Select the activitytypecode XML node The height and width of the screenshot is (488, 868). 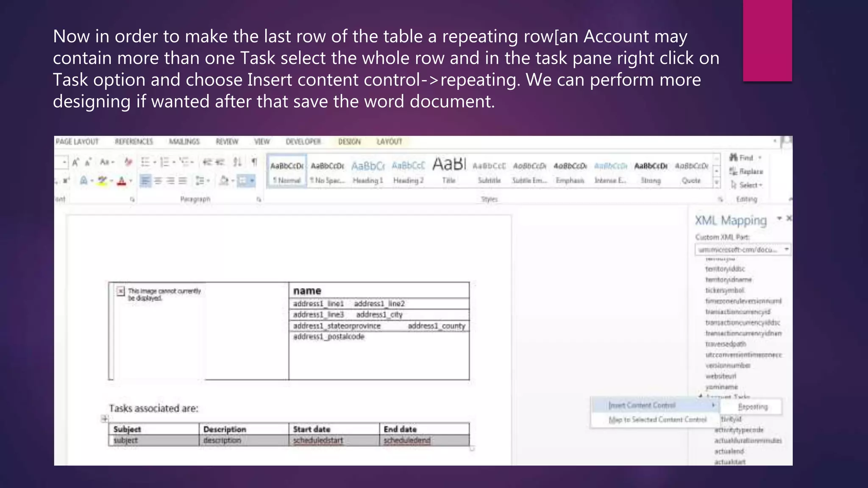tap(739, 430)
